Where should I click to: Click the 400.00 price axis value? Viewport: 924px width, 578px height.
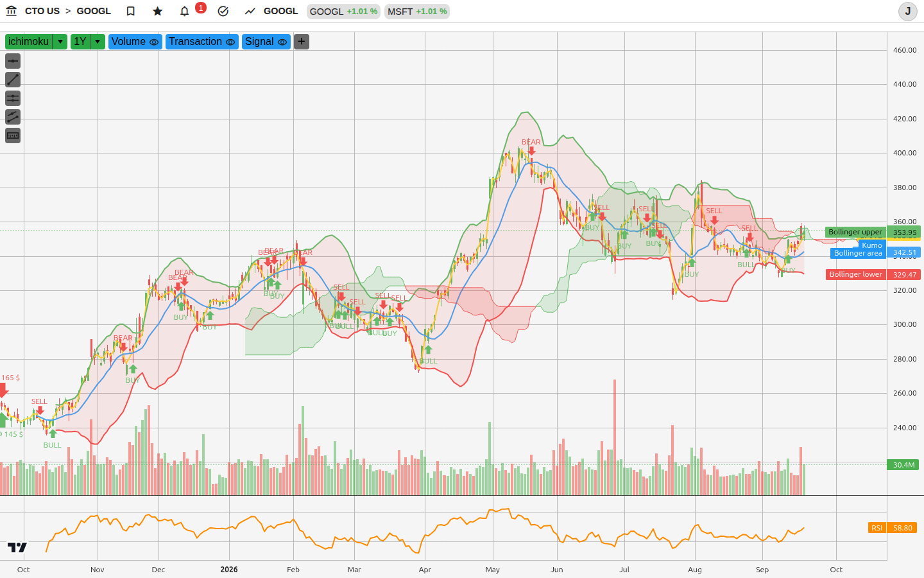(x=905, y=153)
